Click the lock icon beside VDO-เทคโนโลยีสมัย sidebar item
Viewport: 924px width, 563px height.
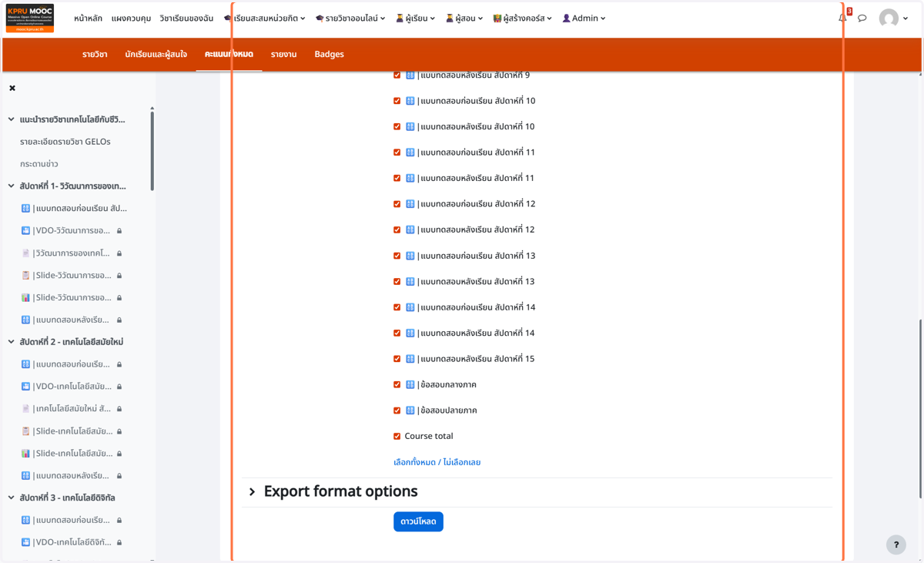tap(119, 387)
